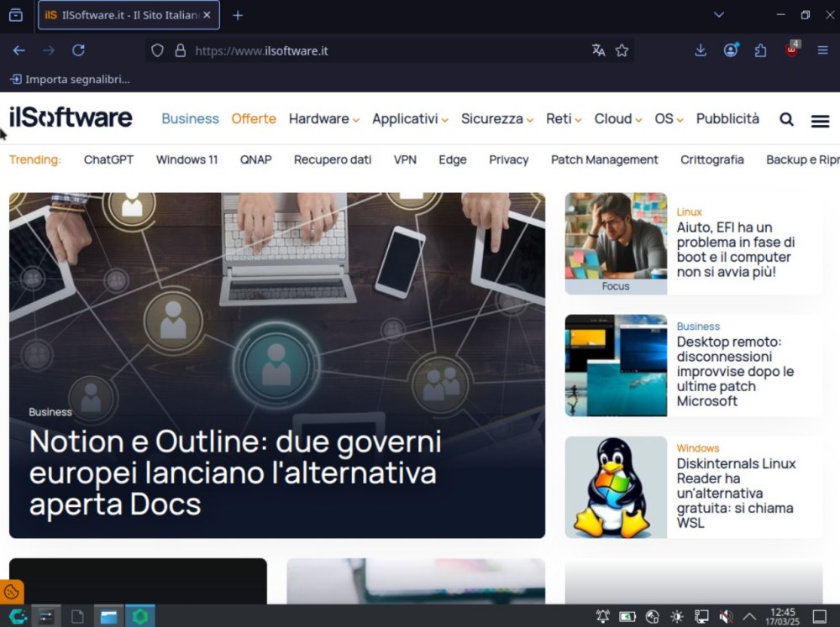
Task: Open the browser application menu
Action: (x=823, y=50)
